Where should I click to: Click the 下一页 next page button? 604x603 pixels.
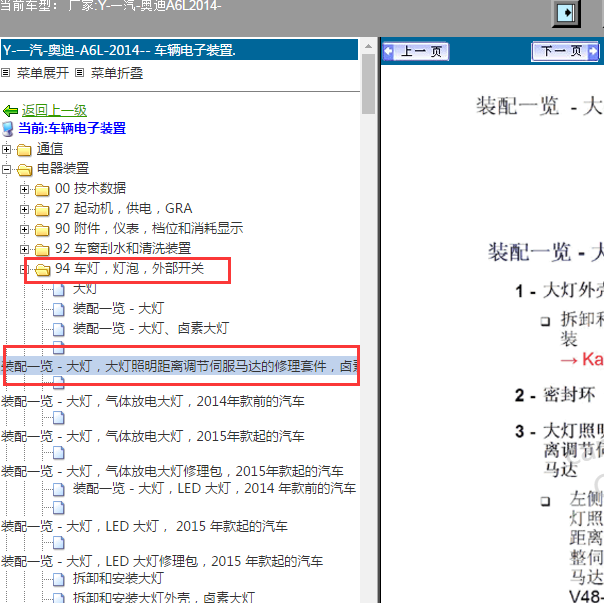565,51
